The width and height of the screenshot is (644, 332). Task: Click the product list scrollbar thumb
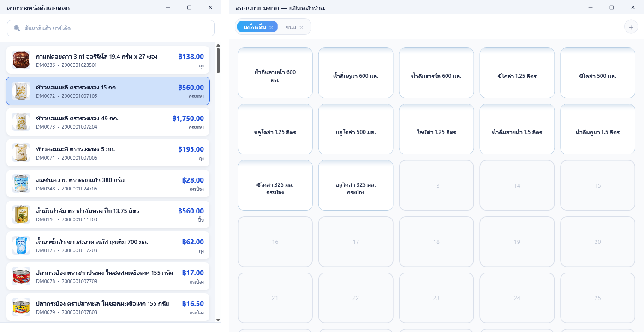pyautogui.click(x=218, y=61)
